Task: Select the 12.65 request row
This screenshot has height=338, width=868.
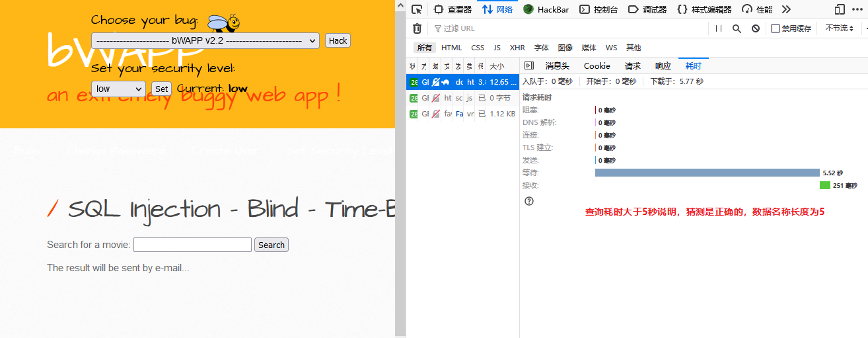Action: tap(462, 82)
